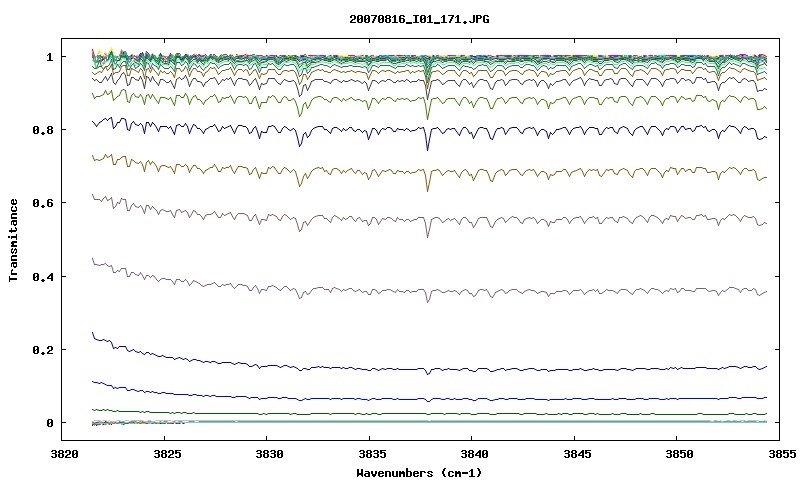The image size is (800, 480).
Task: Click the x-axis tick label 3855
Action: (x=781, y=454)
